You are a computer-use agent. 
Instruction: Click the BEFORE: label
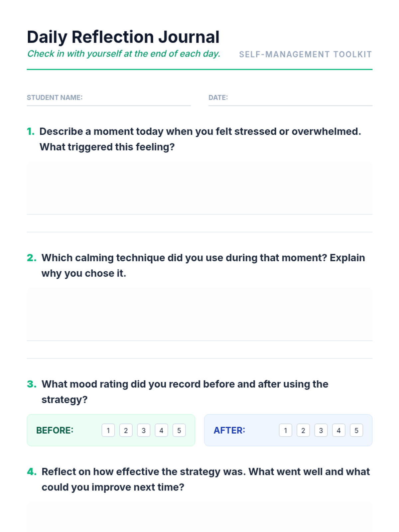[x=55, y=430]
